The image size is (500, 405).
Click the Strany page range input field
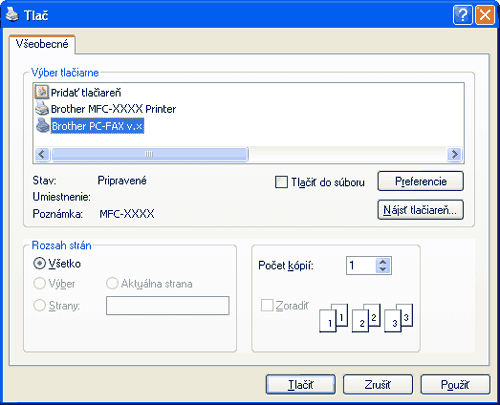168,305
